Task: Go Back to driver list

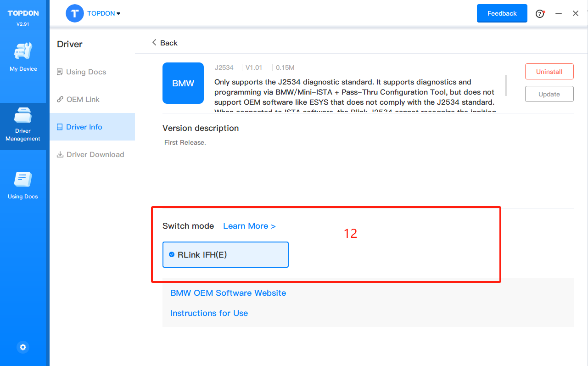Action: pos(165,43)
